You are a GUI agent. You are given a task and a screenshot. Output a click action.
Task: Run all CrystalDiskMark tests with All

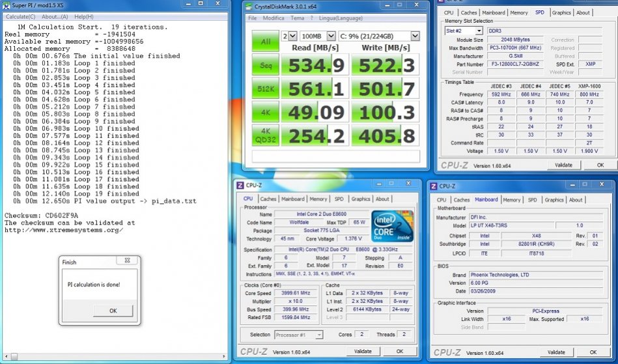[265, 42]
